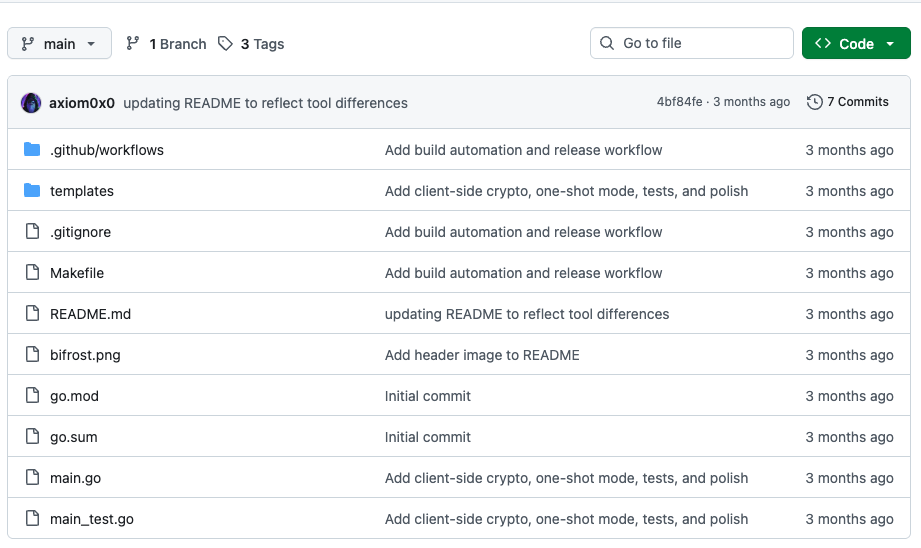
Task: Open 'Add header image to README' commit
Action: tap(482, 355)
